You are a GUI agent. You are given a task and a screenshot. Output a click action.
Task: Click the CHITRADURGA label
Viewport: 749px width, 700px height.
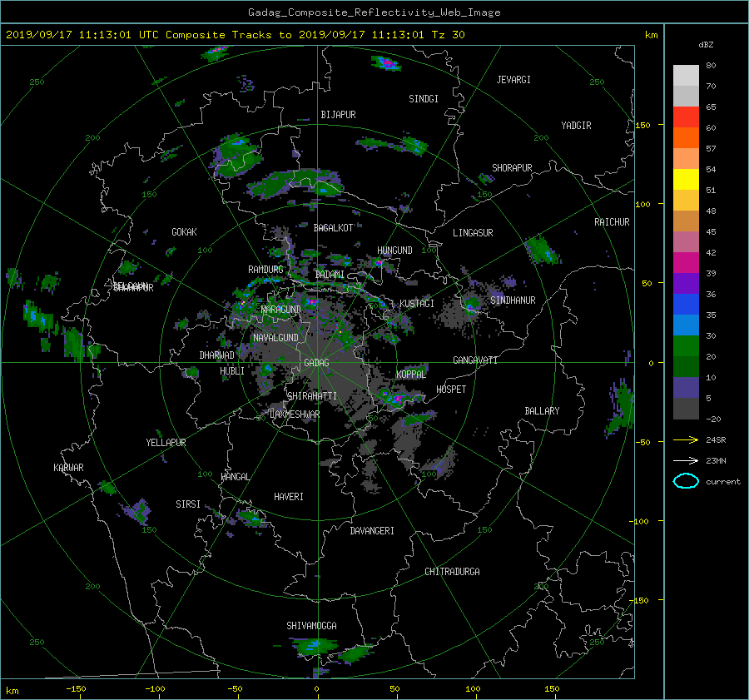(x=452, y=572)
